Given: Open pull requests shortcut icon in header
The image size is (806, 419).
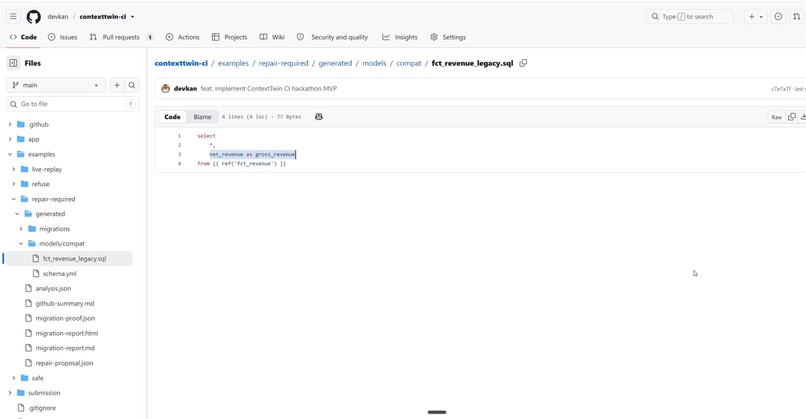Looking at the screenshot, I should [x=796, y=16].
